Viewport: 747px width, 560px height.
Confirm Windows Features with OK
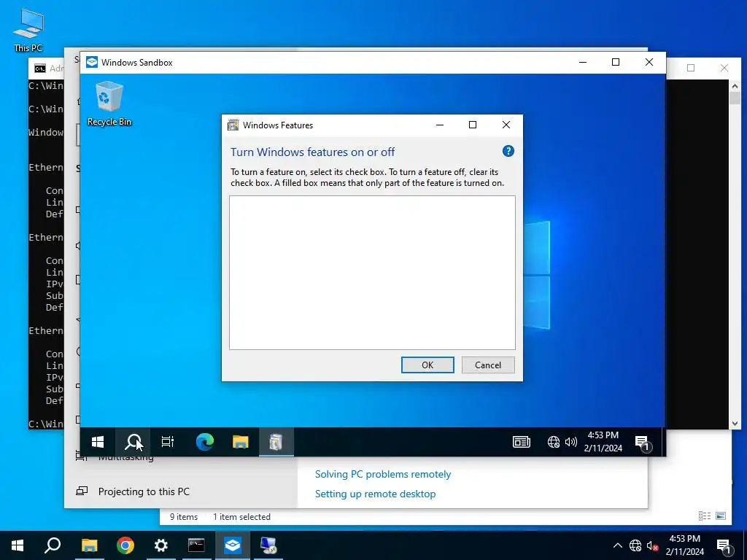[427, 365]
